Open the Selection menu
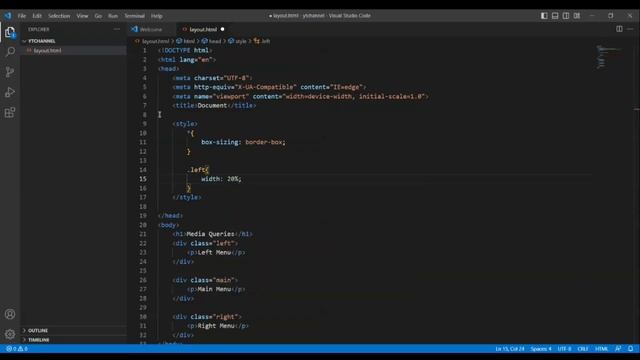The height and width of the screenshot is (360, 640). (x=59, y=16)
